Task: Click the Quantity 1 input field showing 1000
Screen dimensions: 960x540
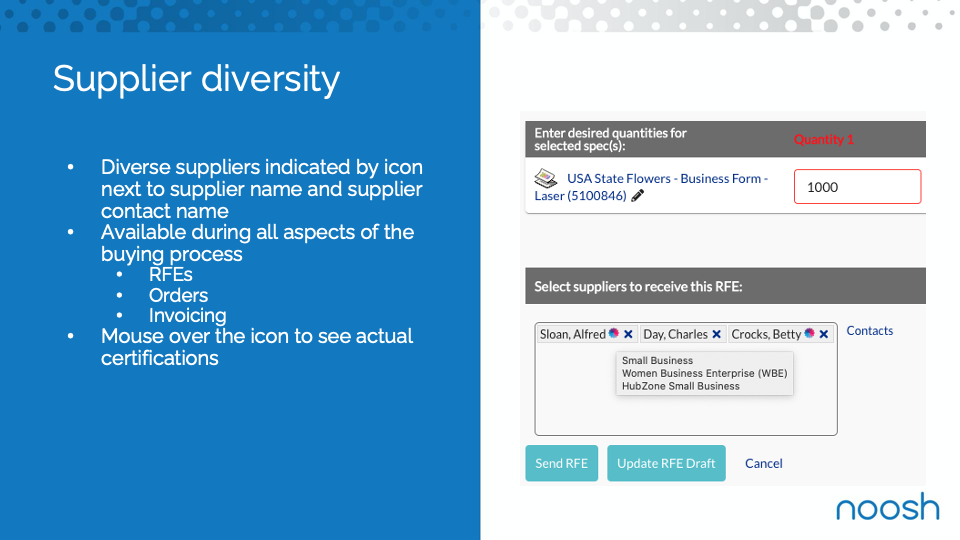Action: (857, 187)
